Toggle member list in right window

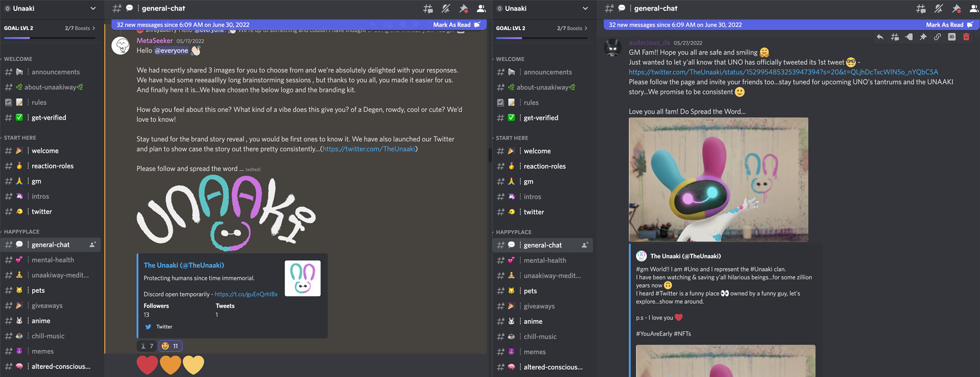974,9
